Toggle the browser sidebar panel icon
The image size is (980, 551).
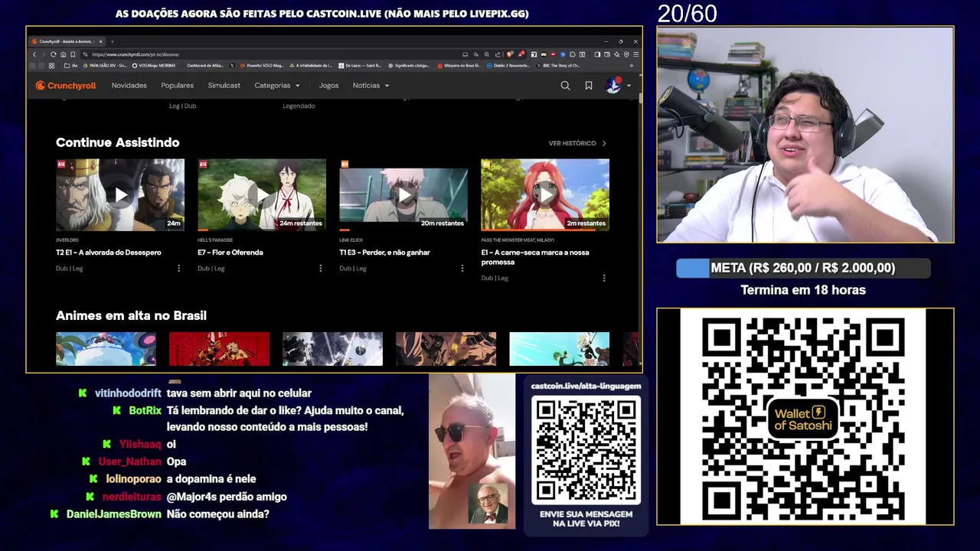[x=597, y=54]
